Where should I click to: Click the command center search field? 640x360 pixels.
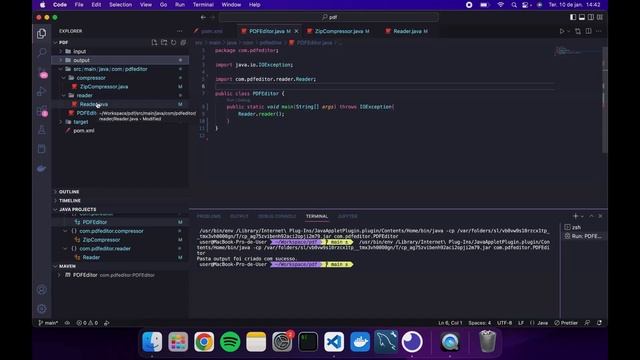click(x=329, y=17)
